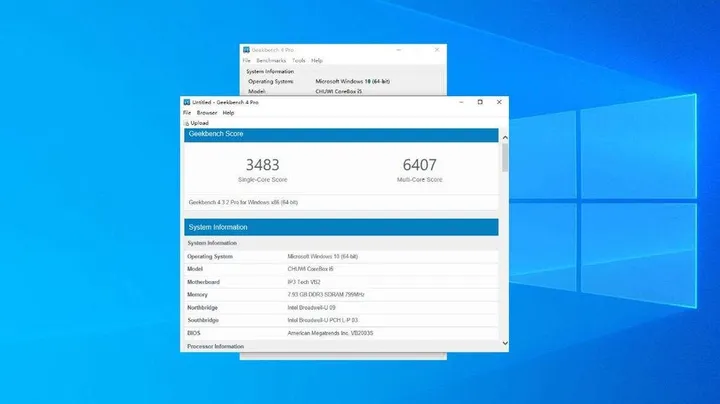Screen dimensions: 720x404
Task: Open the Tools menu in background window
Action: (298, 60)
